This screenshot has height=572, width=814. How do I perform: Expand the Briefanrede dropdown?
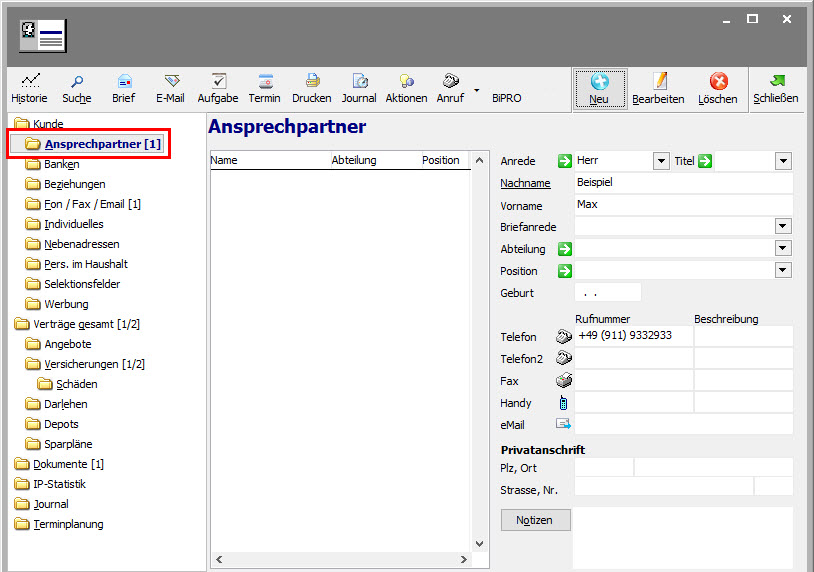pos(783,227)
